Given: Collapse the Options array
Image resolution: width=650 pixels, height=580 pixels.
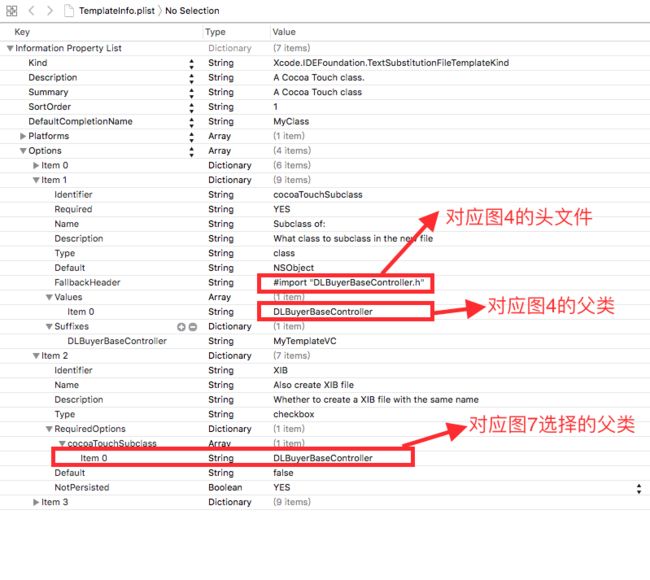Looking at the screenshot, I should [23, 151].
